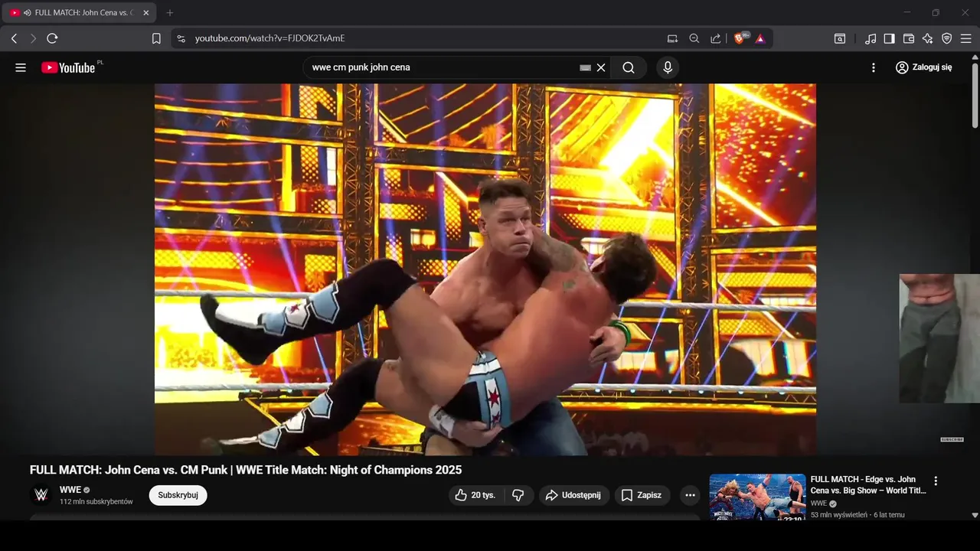Close the FULL MATCH browser tab
Viewport: 980px width, 551px height.
tap(145, 13)
